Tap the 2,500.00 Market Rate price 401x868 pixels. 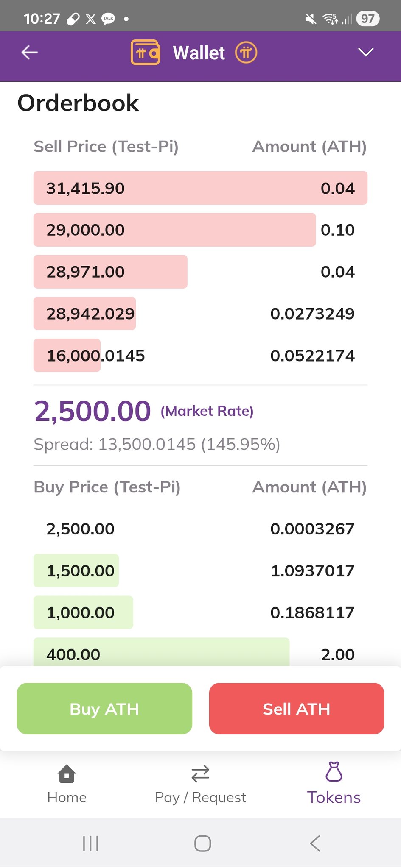pos(93,411)
